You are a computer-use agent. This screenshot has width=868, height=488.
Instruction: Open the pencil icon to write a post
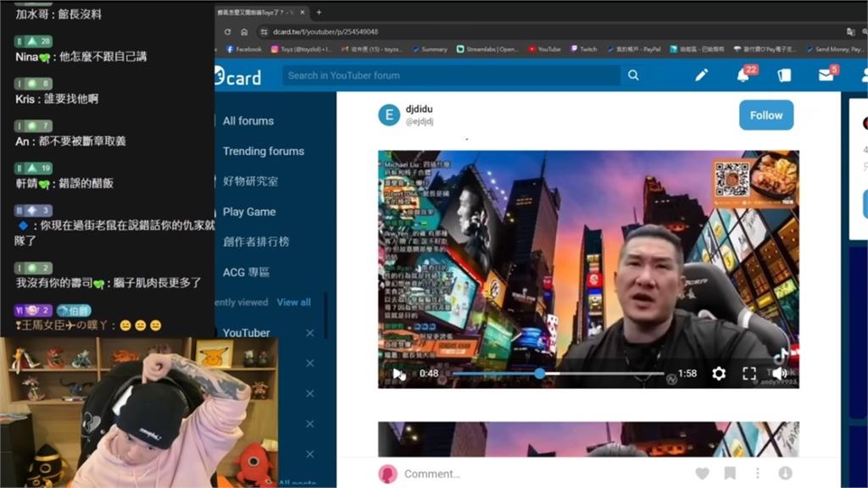(x=702, y=75)
